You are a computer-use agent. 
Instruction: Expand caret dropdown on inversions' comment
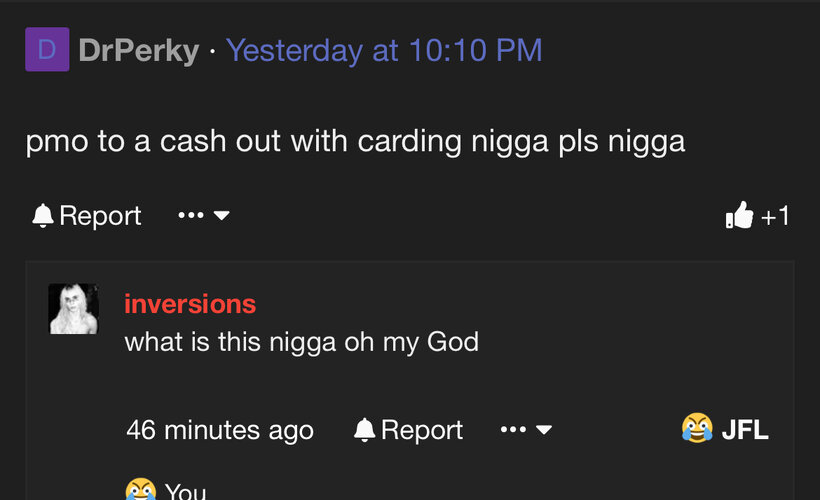(x=544, y=430)
